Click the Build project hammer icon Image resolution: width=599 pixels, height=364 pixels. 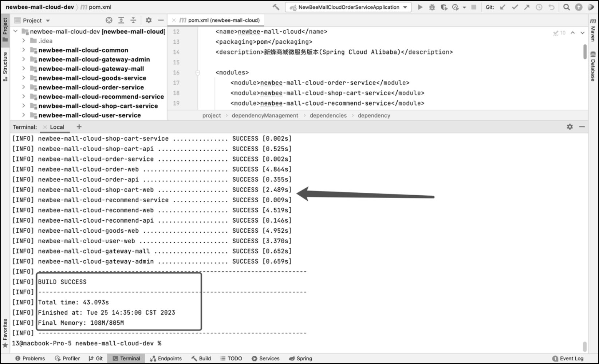276,7
